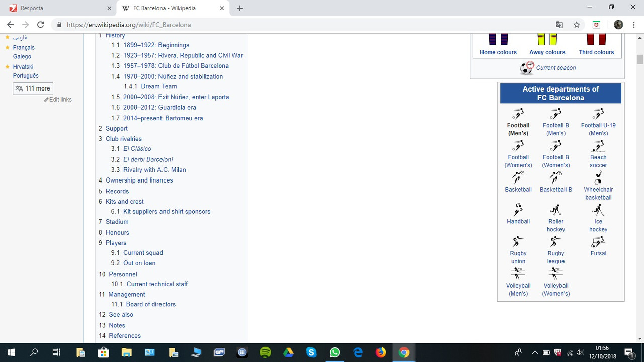Click the Edit links link
Viewport: 644px width, 362px height.
click(x=60, y=100)
